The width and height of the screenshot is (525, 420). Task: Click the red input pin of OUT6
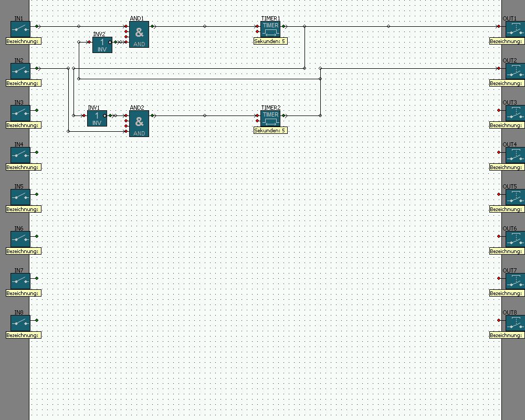pos(499,236)
